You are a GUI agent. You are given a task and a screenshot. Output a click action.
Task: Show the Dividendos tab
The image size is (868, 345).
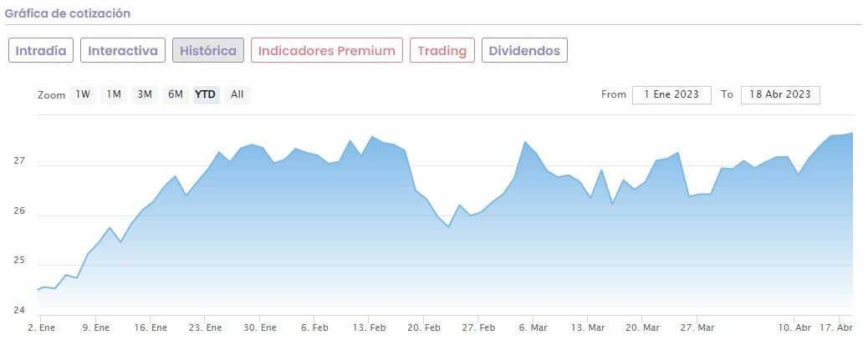[524, 50]
